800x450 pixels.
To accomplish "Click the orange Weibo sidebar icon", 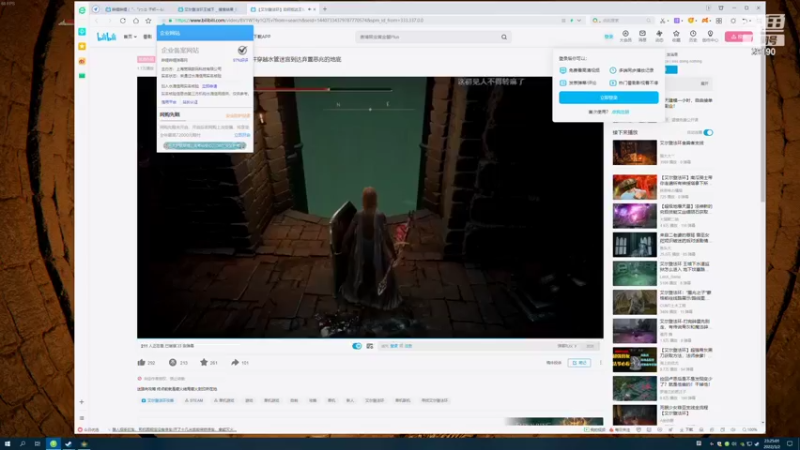I will (82, 61).
